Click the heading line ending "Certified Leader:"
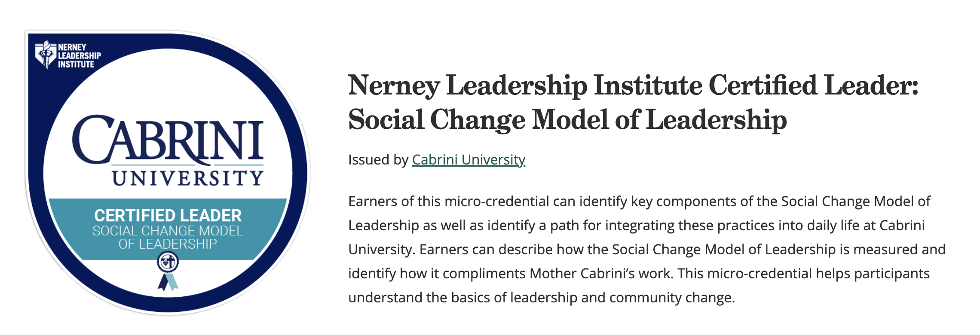 [633, 85]
